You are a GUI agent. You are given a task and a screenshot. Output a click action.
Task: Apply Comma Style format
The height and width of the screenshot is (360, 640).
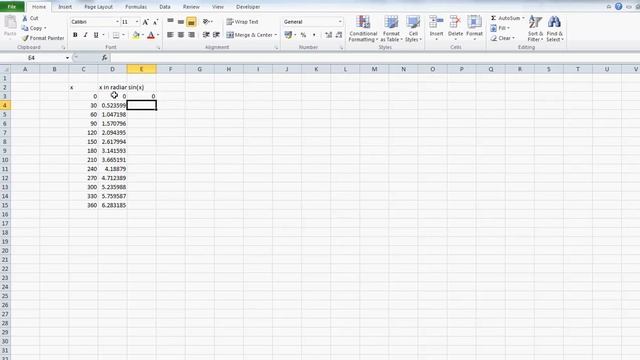click(314, 35)
